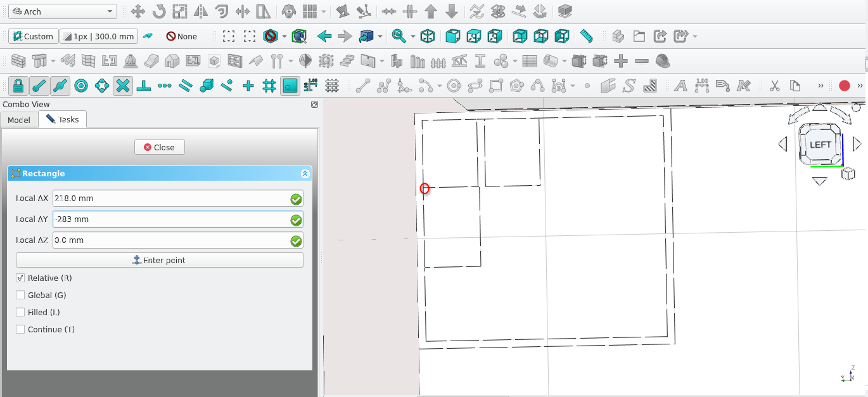Select the measure distance ruler tool

pos(586,36)
